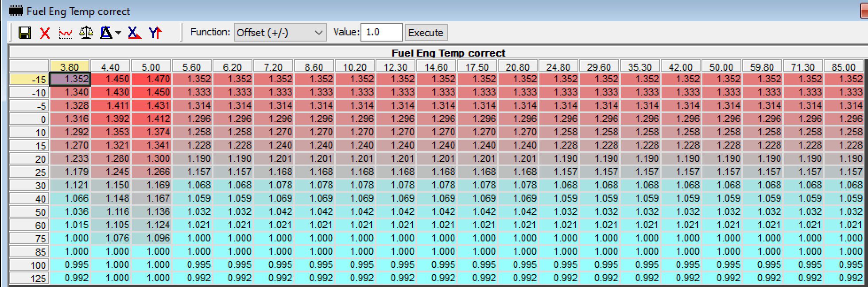Click the 1.076 cell in row 75
The width and height of the screenshot is (868, 287).
coord(111,238)
